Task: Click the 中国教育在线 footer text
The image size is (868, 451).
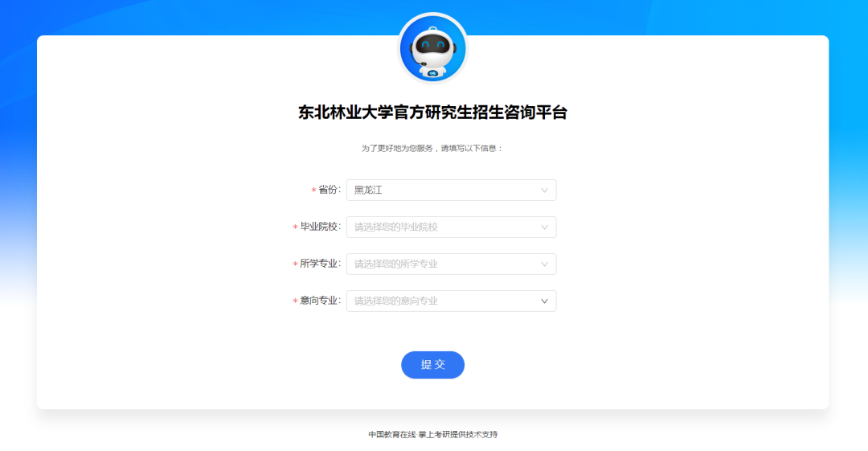Action: (x=392, y=434)
